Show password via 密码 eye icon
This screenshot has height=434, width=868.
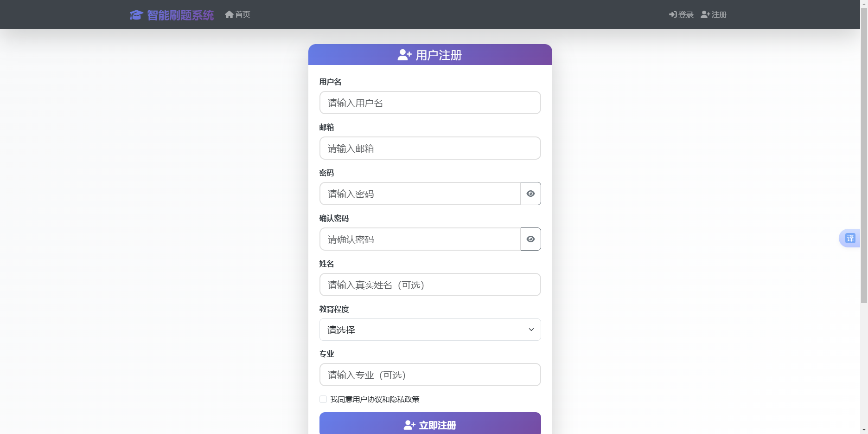[530, 194]
